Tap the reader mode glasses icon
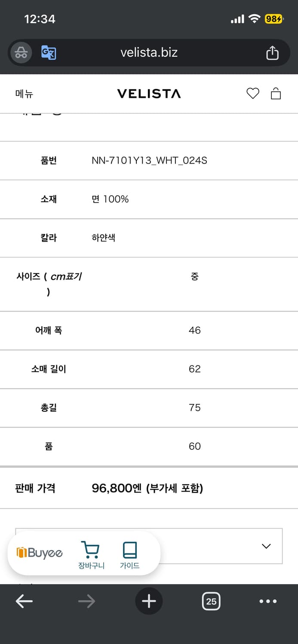This screenshot has height=644, width=298. tap(21, 52)
